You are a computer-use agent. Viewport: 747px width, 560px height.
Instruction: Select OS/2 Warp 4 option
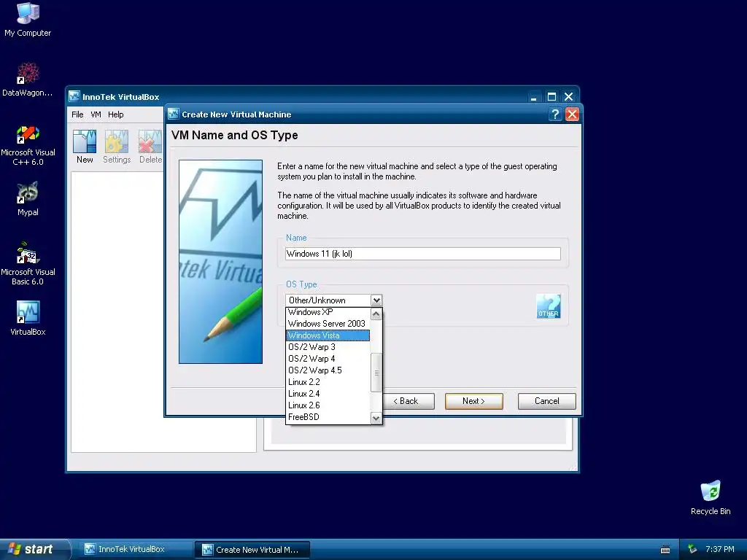point(328,359)
